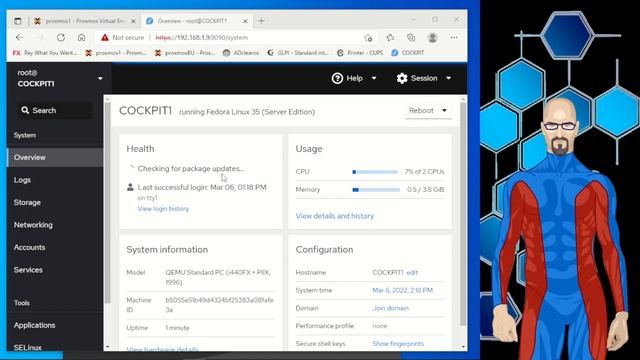The image size is (640, 360).
Task: Open the Help dropdown menu
Action: pyautogui.click(x=354, y=78)
